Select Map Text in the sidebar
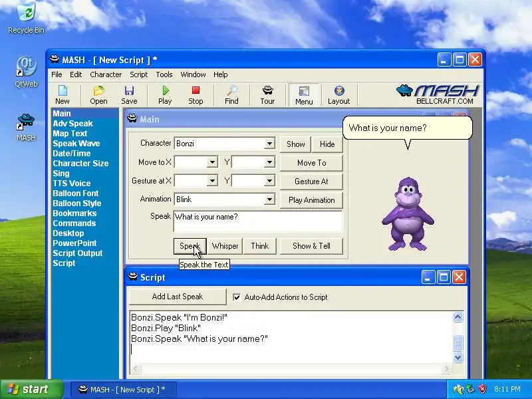This screenshot has height=399, width=532. (x=70, y=134)
